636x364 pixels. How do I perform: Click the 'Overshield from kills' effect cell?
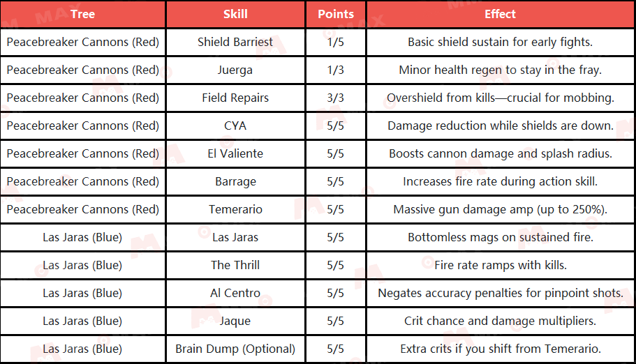500,98
